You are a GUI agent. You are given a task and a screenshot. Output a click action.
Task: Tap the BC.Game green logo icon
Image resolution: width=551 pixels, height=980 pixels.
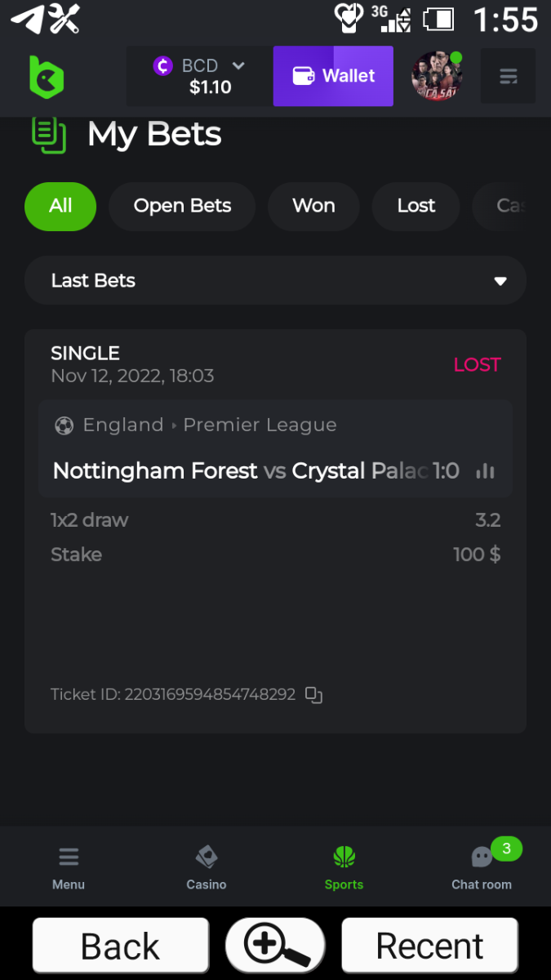point(46,77)
